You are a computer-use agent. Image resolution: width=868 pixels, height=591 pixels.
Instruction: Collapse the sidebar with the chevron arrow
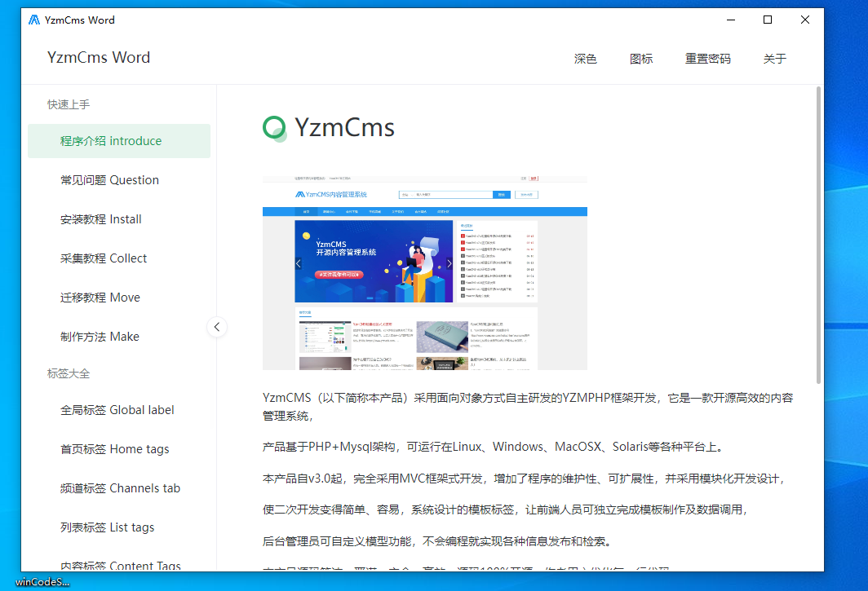coord(216,327)
